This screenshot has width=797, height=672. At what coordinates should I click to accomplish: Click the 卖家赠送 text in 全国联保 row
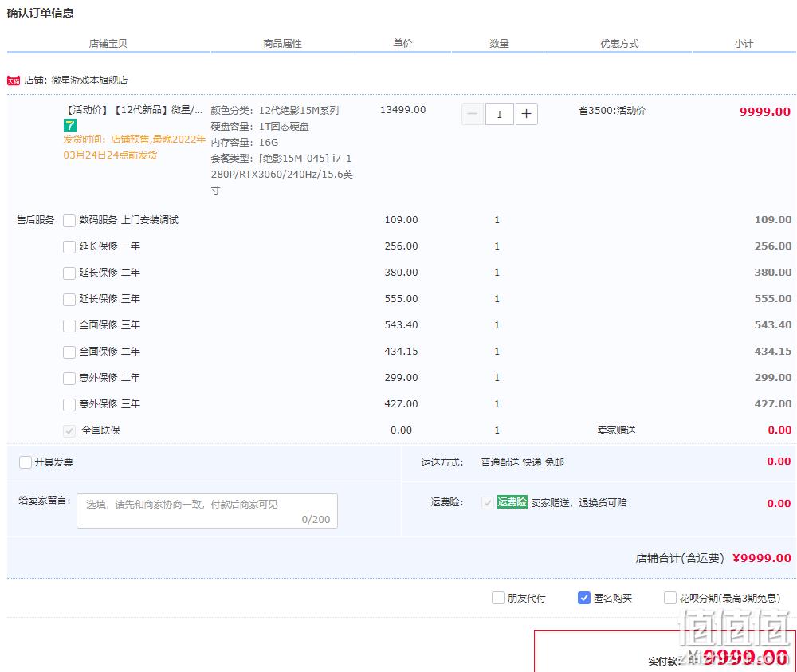617,430
